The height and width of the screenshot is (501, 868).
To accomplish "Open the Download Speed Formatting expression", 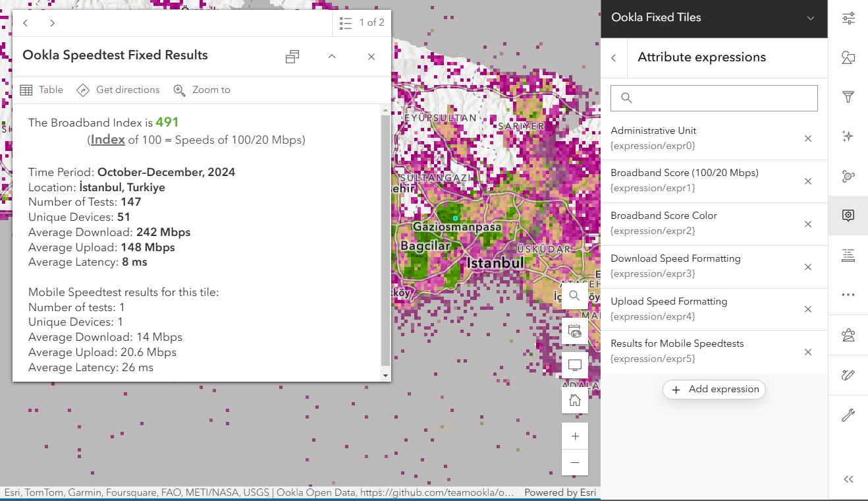I will (699, 266).
